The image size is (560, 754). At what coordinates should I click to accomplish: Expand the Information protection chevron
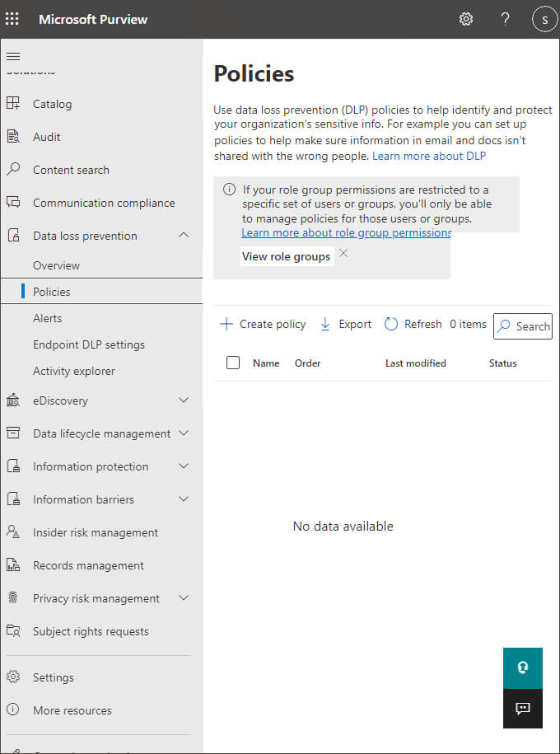184,466
